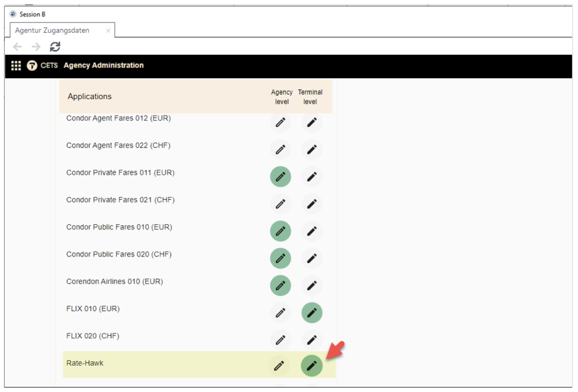The height and width of the screenshot is (392, 578).
Task: Go back using the back arrow
Action: tap(17, 47)
